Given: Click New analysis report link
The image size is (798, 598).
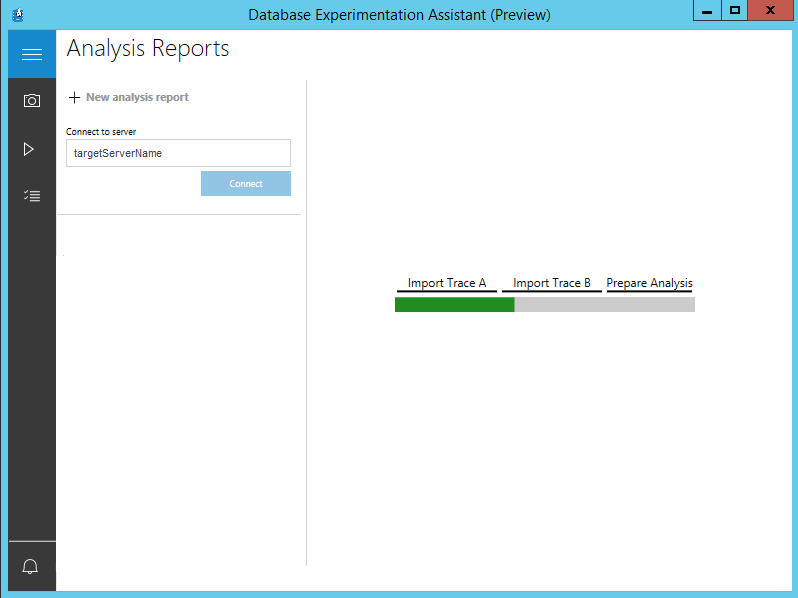Looking at the screenshot, I should pos(137,97).
